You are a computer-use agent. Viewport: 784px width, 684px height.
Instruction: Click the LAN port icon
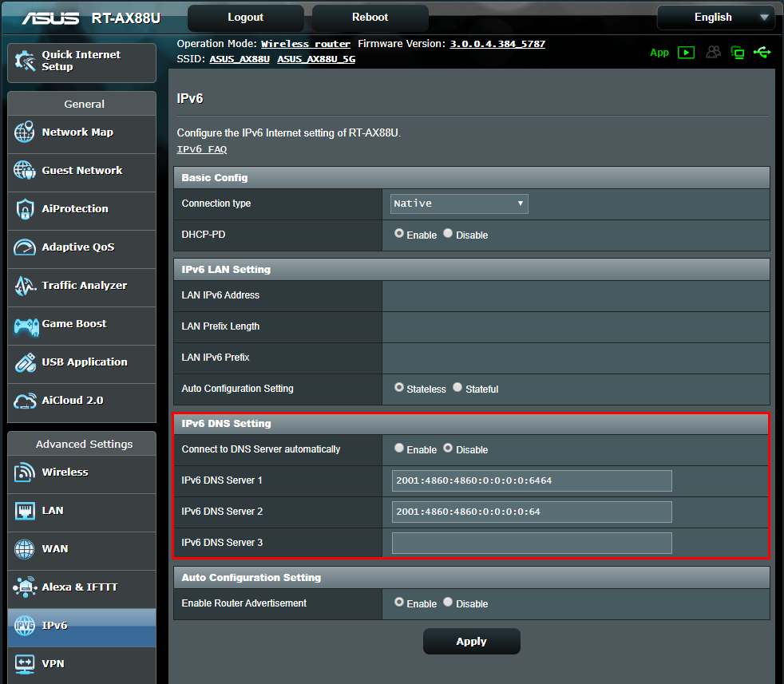tap(25, 511)
